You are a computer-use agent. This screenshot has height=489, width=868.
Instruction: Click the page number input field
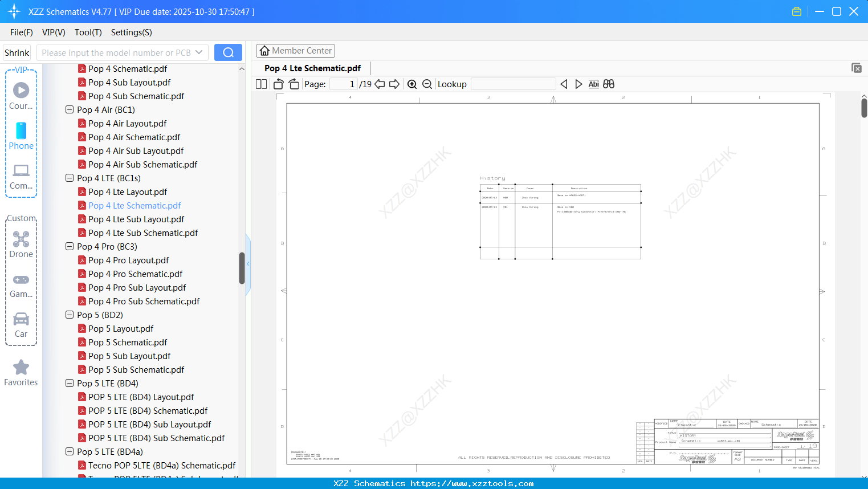(x=342, y=84)
